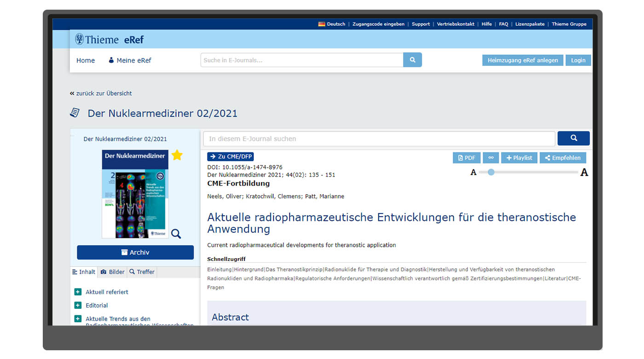Image resolution: width=644 pixels, height=359 pixels.
Task: Click the permalink infinity icon
Action: [x=490, y=157]
